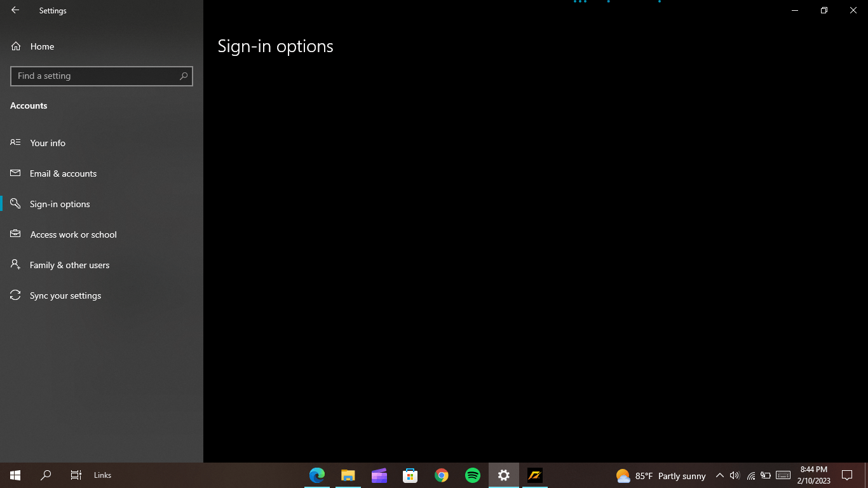This screenshot has width=868, height=488.
Task: Open the black and yellow game icon on the taskbar
Action: point(535,475)
